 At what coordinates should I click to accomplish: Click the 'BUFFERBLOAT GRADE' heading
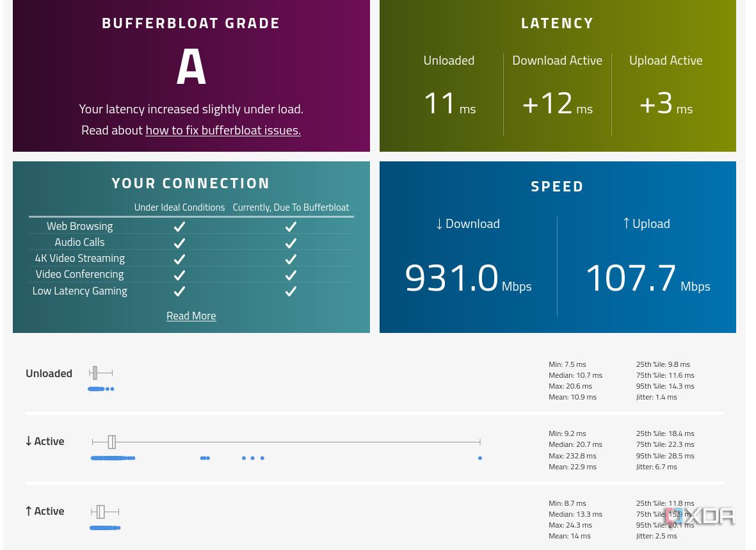pyautogui.click(x=191, y=23)
